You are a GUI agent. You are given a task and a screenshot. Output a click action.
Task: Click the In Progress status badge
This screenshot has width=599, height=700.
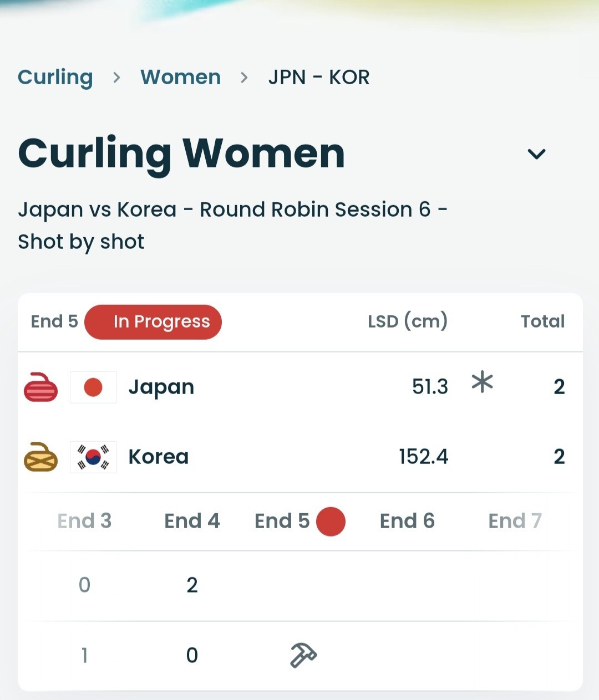click(153, 321)
